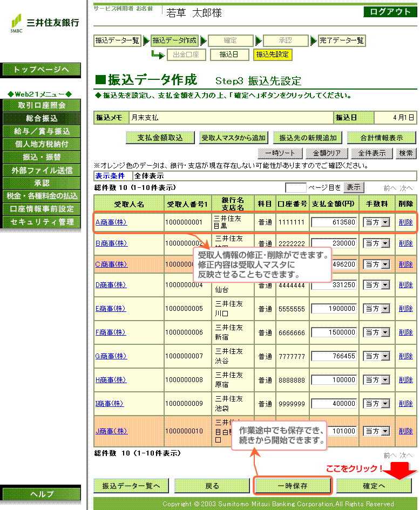Click 受取人マスタから追加 button

click(234, 138)
